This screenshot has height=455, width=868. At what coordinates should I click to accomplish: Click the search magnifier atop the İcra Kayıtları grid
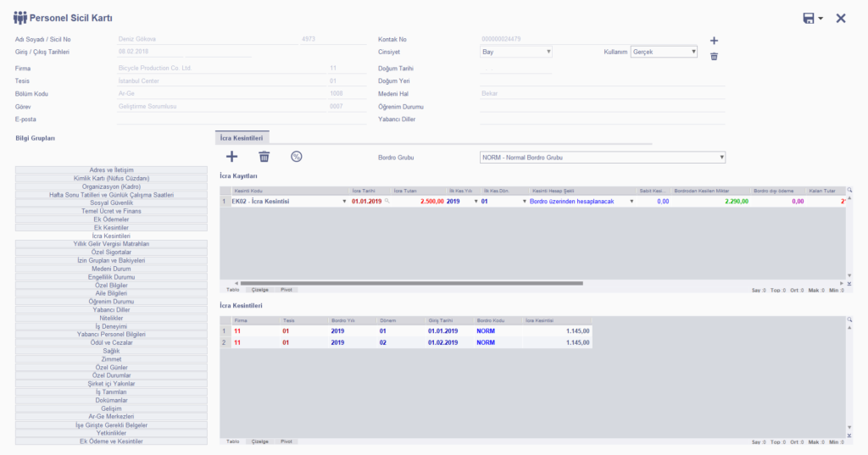pos(849,191)
